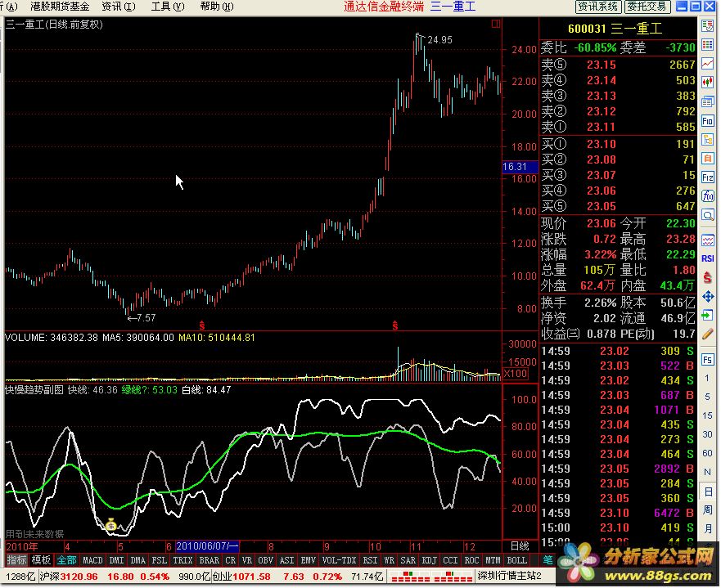Switch sub-chart to KDJ indicator
Viewport: 721px width, 588px height.
click(429, 560)
